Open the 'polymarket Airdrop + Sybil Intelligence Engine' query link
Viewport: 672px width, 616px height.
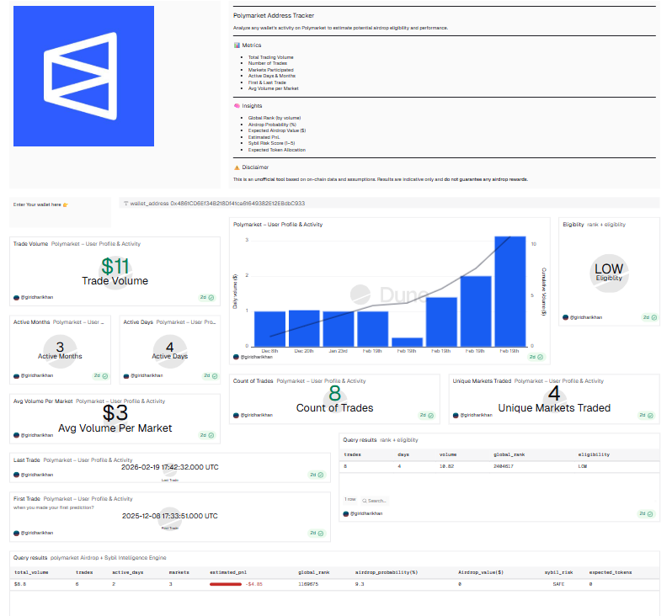tap(108, 558)
